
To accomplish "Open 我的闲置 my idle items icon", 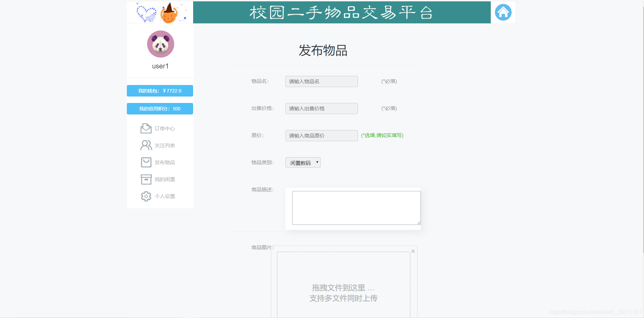I will pos(146,179).
